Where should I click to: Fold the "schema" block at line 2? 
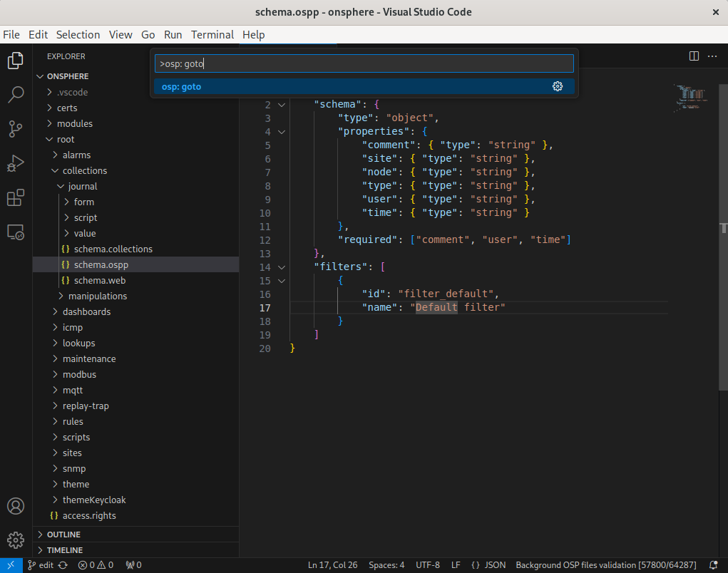coord(282,105)
